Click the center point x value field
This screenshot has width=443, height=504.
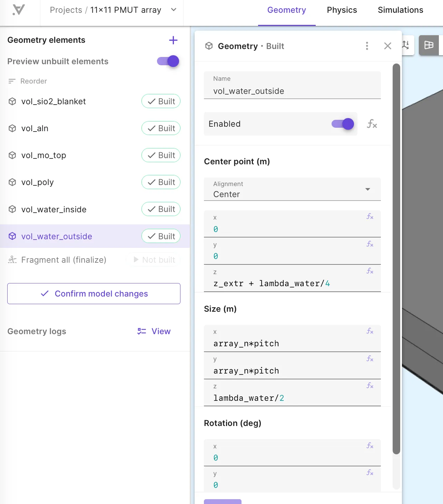pyautogui.click(x=292, y=224)
